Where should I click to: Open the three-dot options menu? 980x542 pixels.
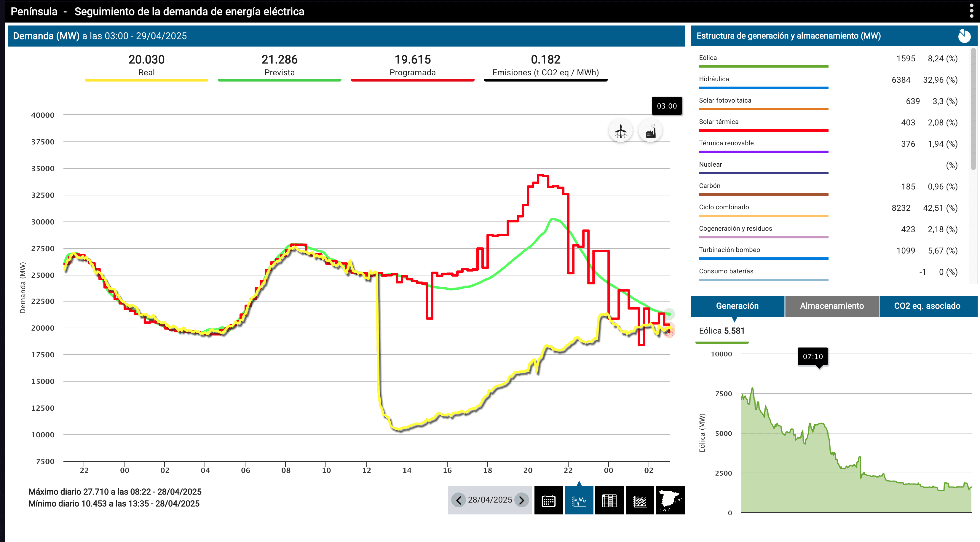click(972, 11)
